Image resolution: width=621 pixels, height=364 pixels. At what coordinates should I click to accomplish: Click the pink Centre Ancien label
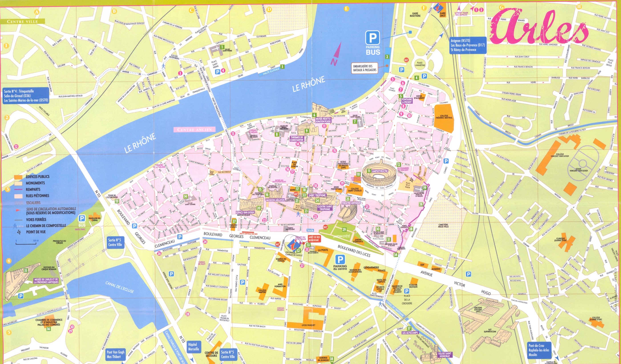pos(194,130)
